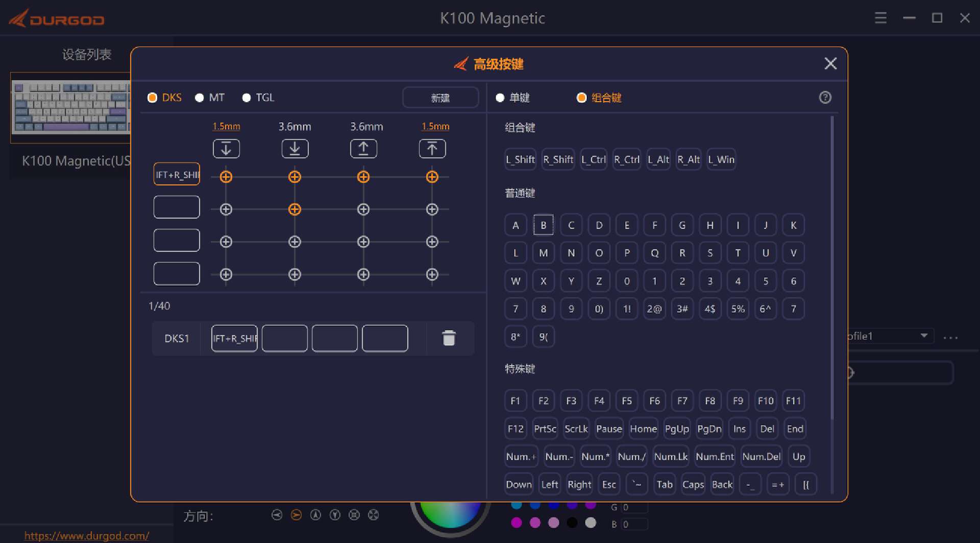This screenshot has width=980, height=543.
Task: Select the up direction arrow icon
Action: pos(315,515)
